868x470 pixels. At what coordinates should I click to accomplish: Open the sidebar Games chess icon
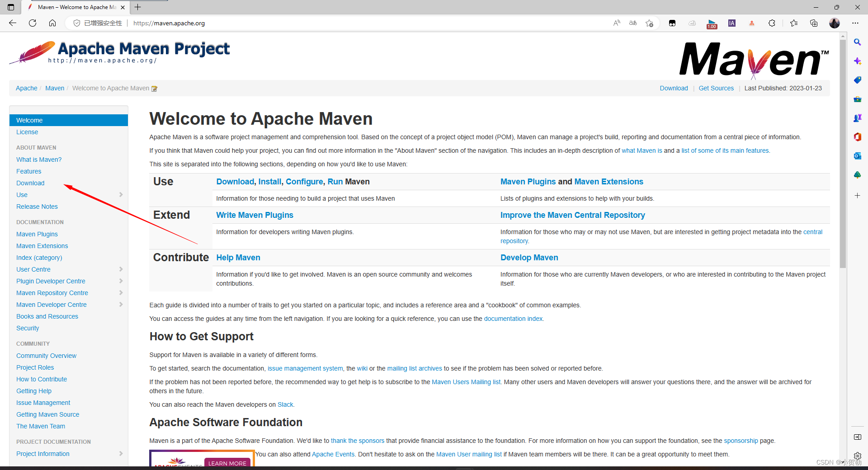tap(857, 118)
